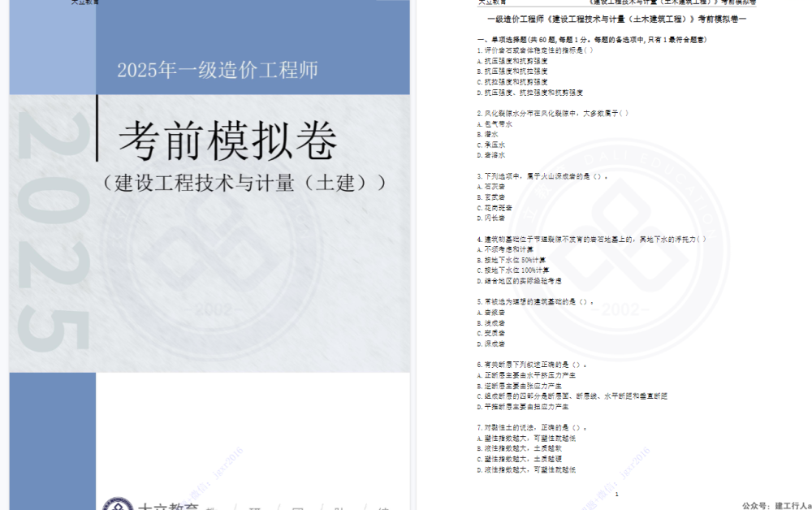Click page number 1 at page bottom

616,495
